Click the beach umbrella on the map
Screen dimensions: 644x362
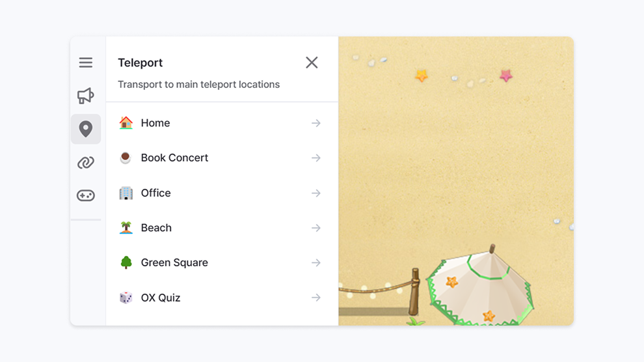click(479, 286)
